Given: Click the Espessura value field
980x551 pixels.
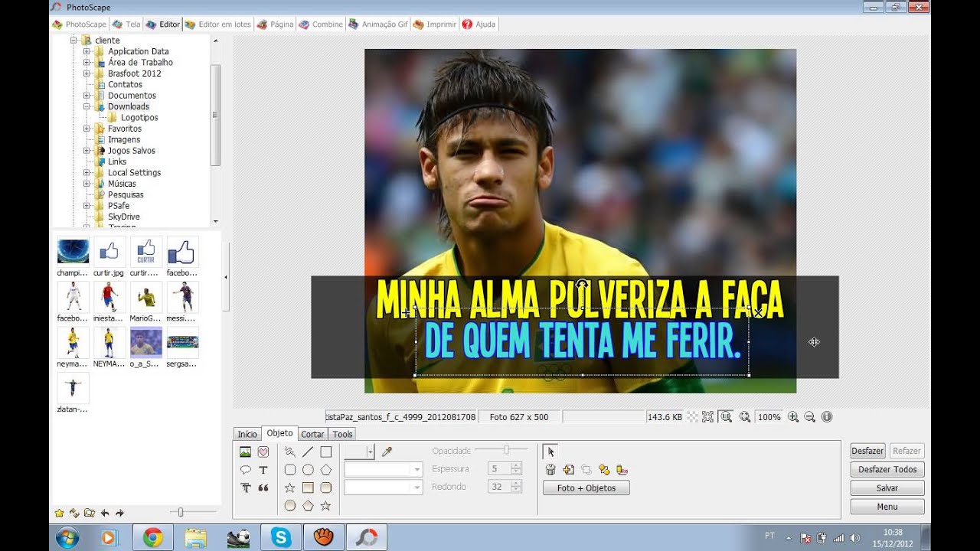Looking at the screenshot, I should coord(498,468).
